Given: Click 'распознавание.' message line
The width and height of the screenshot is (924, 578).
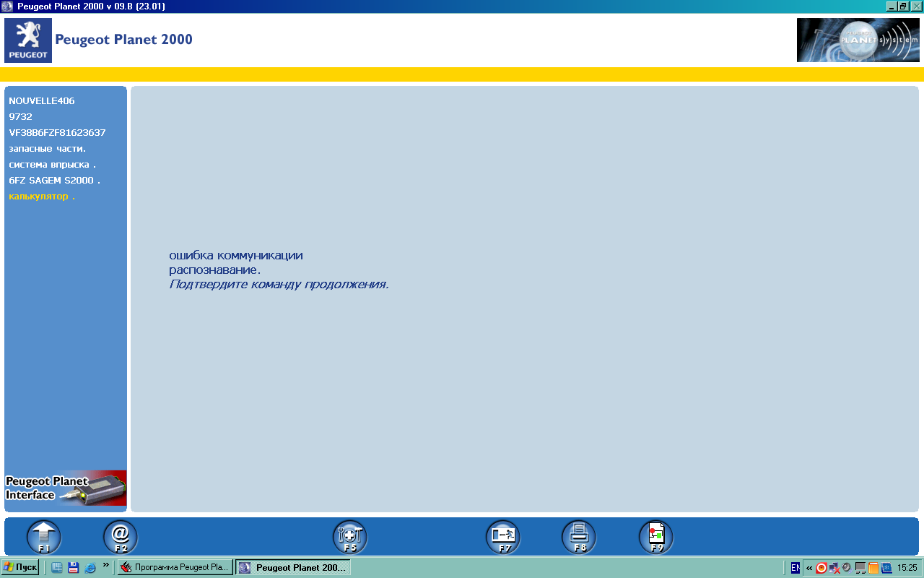Looking at the screenshot, I should [x=215, y=270].
